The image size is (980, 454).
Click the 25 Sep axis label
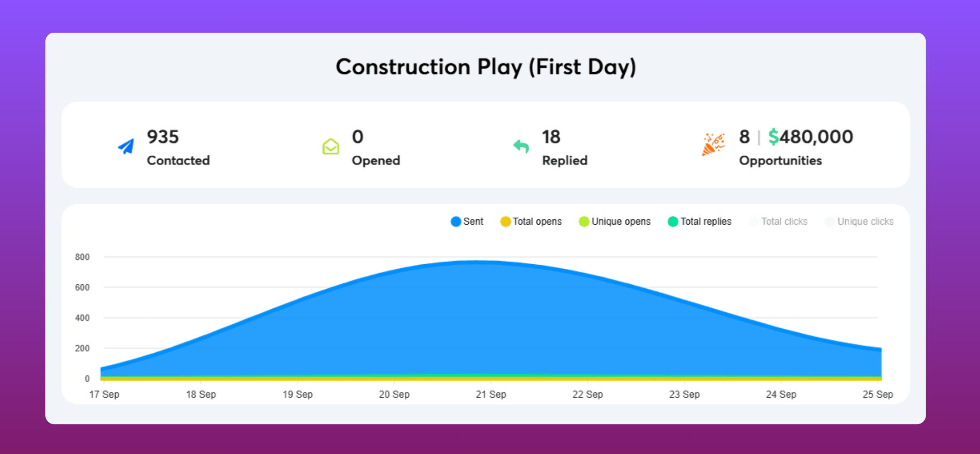click(x=877, y=394)
